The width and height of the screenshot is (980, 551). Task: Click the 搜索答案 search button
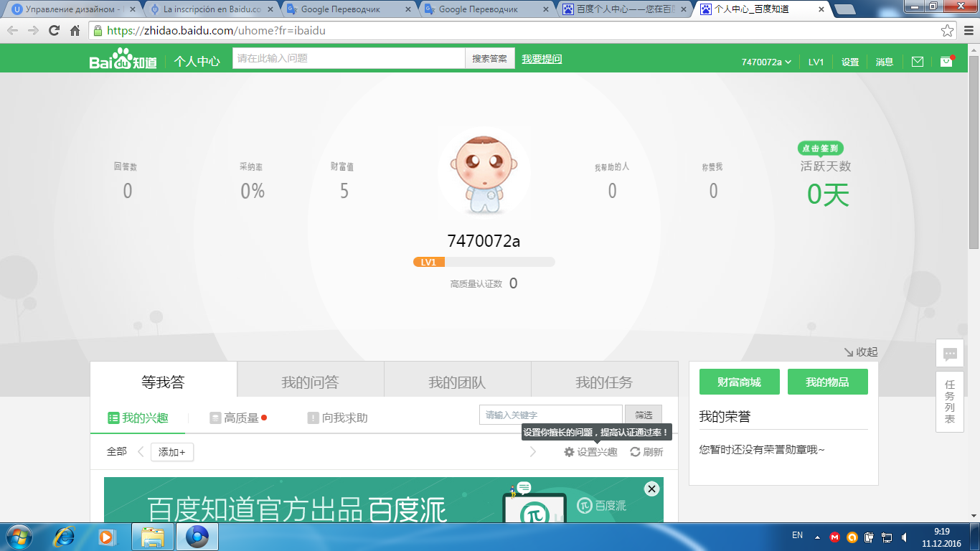(490, 58)
